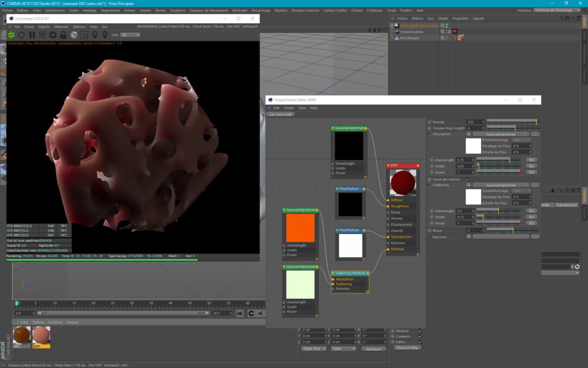The width and height of the screenshot is (588, 368).
Task: Uncheck the Medium checkbox
Action: [420, 331]
